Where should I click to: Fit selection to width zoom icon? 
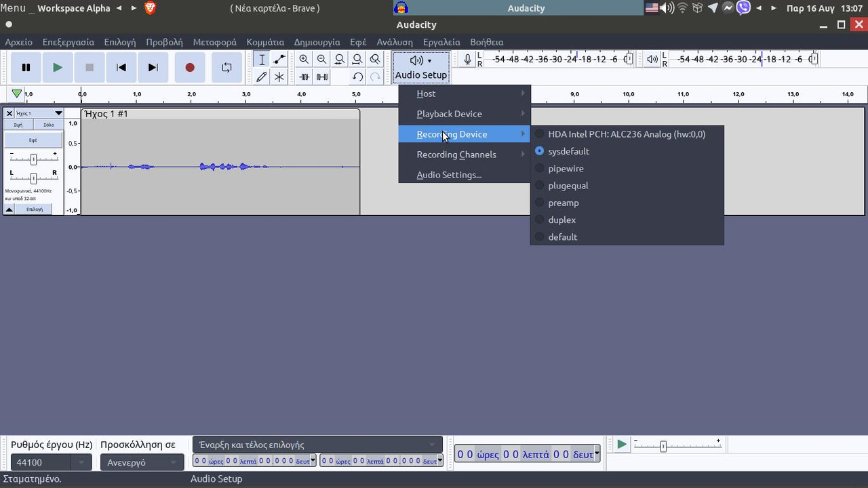coord(340,60)
